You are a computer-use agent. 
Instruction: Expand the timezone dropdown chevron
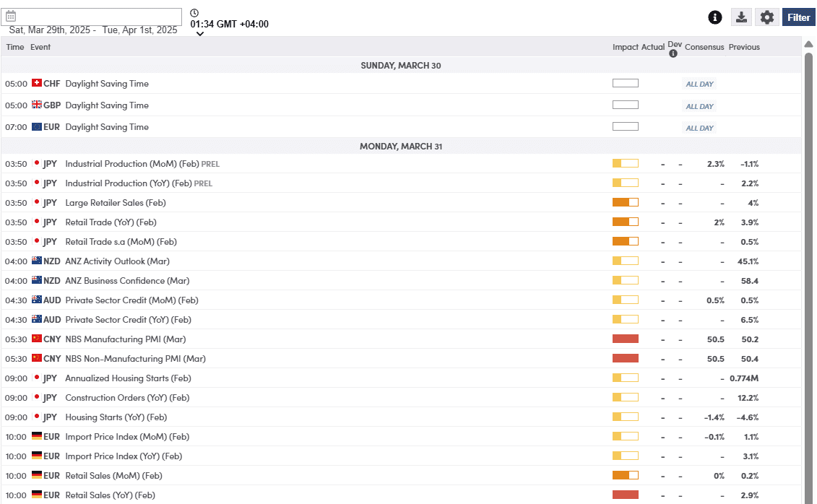point(200,34)
